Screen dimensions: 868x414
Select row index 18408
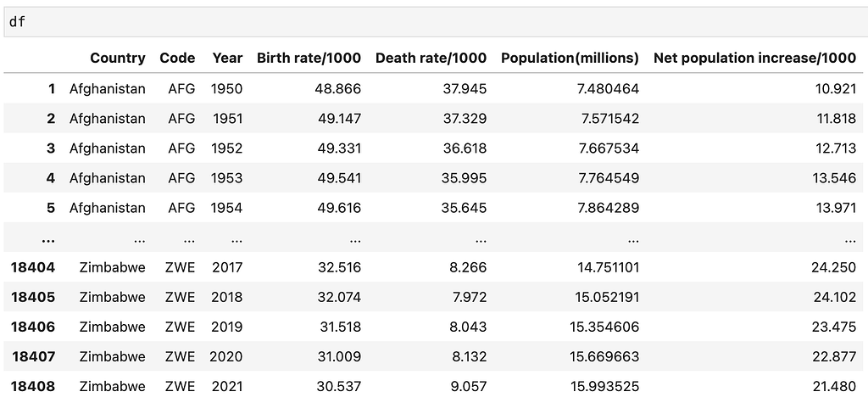pyautogui.click(x=33, y=386)
